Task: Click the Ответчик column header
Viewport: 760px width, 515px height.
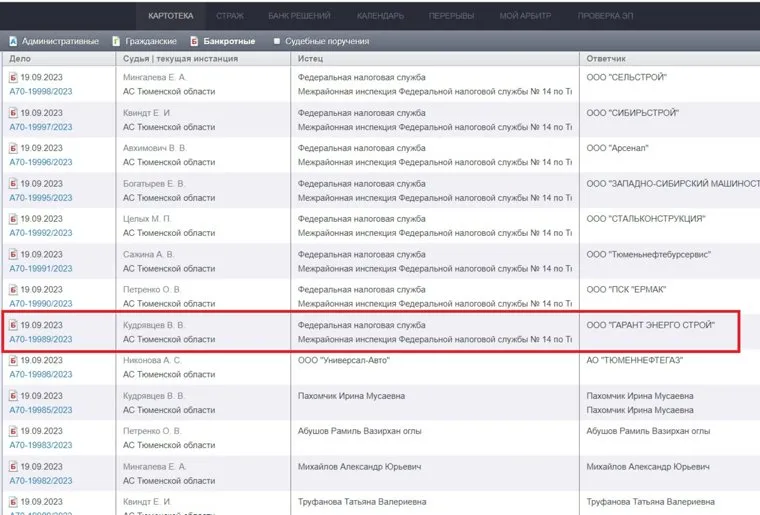Action: [x=606, y=59]
